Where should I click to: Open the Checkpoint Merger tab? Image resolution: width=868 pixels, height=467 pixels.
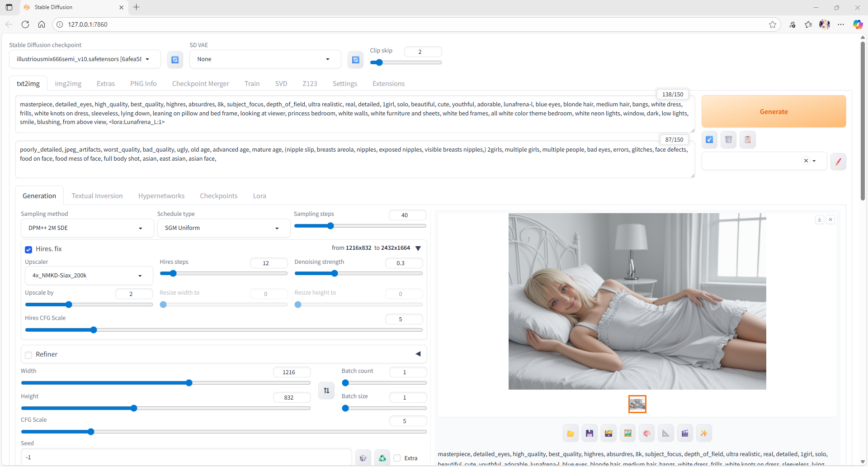coord(201,84)
